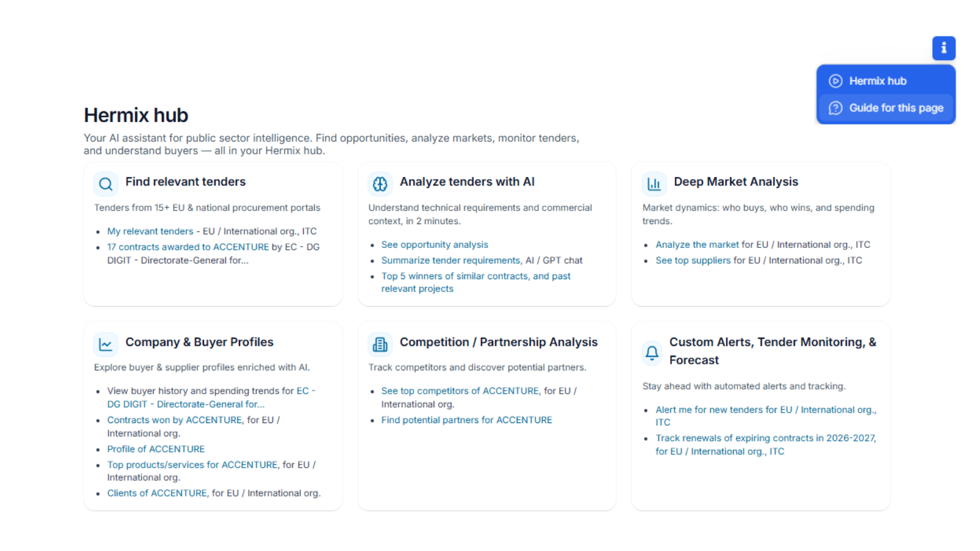Screen dimensions: 980x551
Task: Open Track renewals of expiring contracts link
Action: point(766,438)
